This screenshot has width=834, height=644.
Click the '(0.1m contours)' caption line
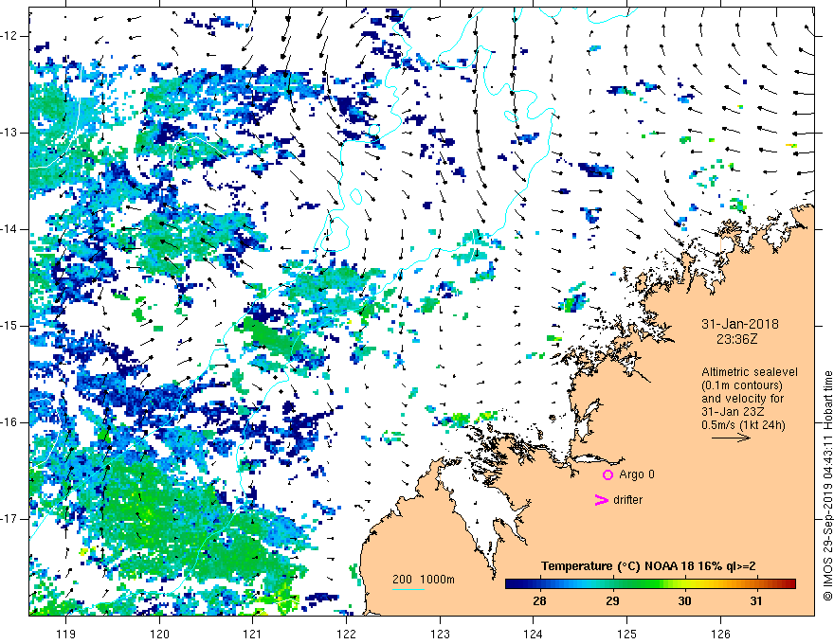(x=742, y=385)
